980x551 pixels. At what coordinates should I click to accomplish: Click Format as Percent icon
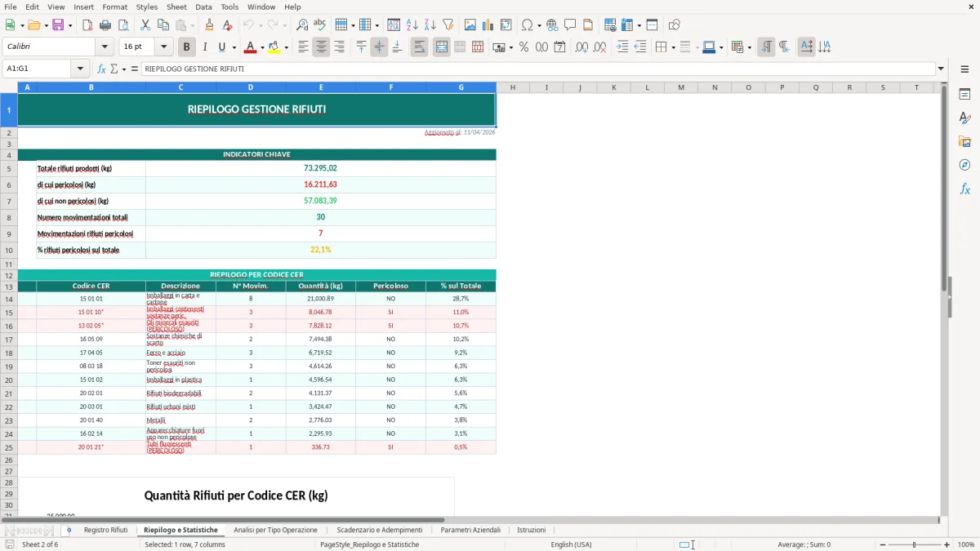coord(523,47)
